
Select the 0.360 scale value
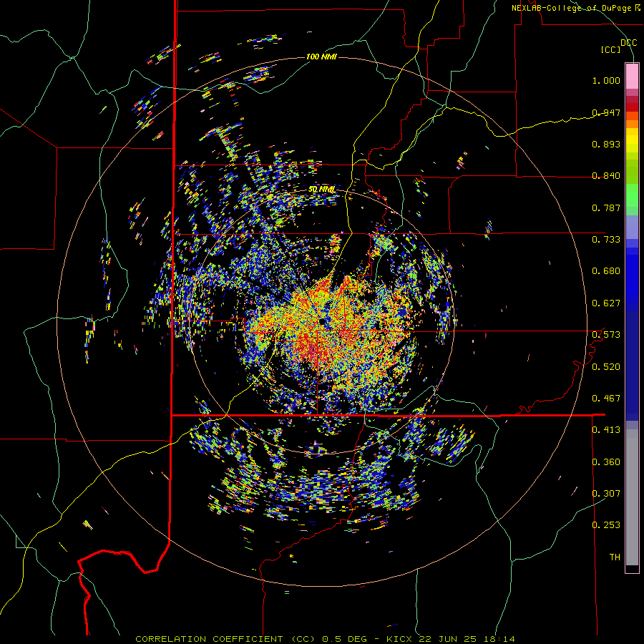pyautogui.click(x=606, y=462)
